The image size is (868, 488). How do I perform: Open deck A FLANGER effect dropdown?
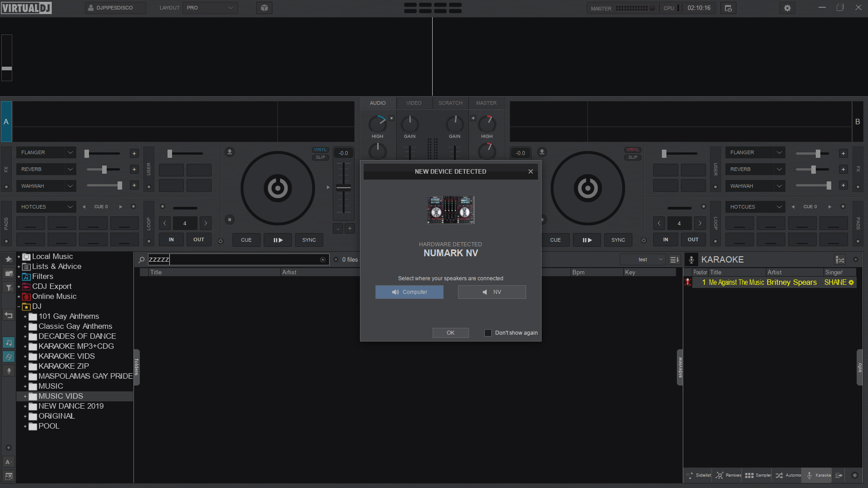tap(46, 152)
